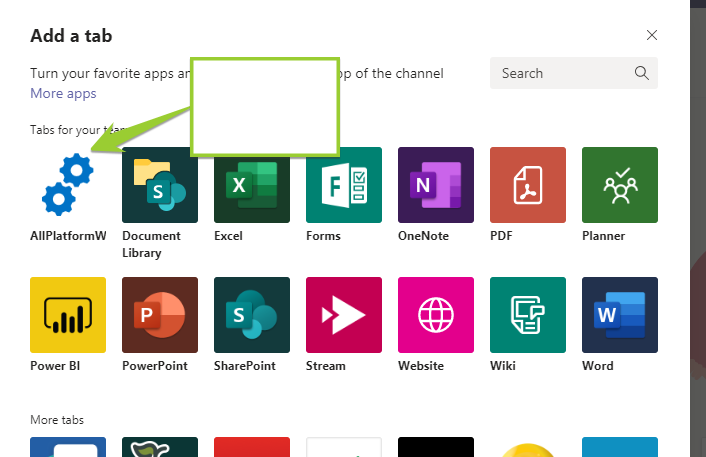This screenshot has height=457, width=706.
Task: Choose the Power BI tile
Action: 68,315
